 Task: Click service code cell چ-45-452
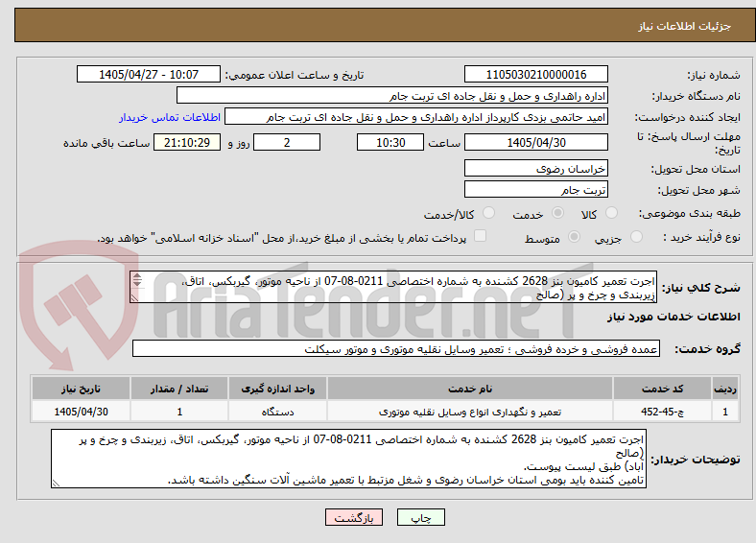point(663,412)
